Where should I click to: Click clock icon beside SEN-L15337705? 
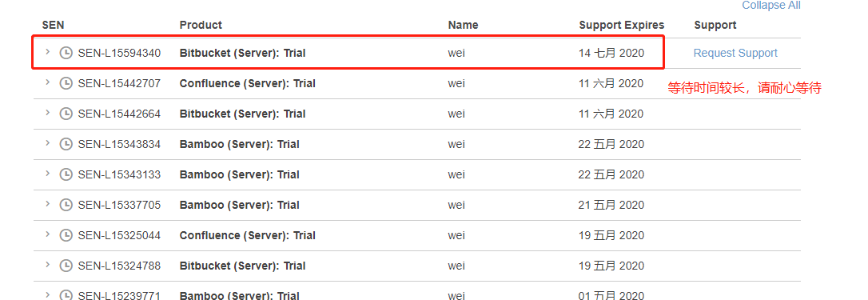pos(66,205)
